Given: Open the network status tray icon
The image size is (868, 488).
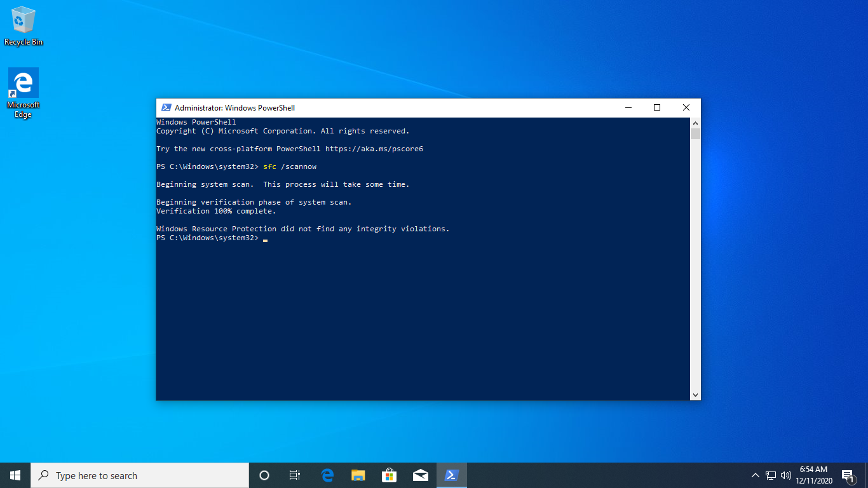Looking at the screenshot, I should coord(771,475).
